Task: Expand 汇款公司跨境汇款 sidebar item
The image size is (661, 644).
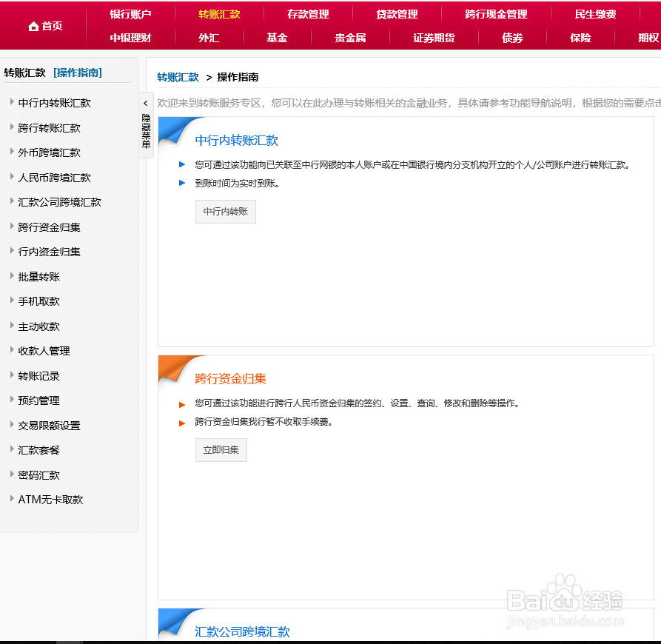Action: (59, 202)
